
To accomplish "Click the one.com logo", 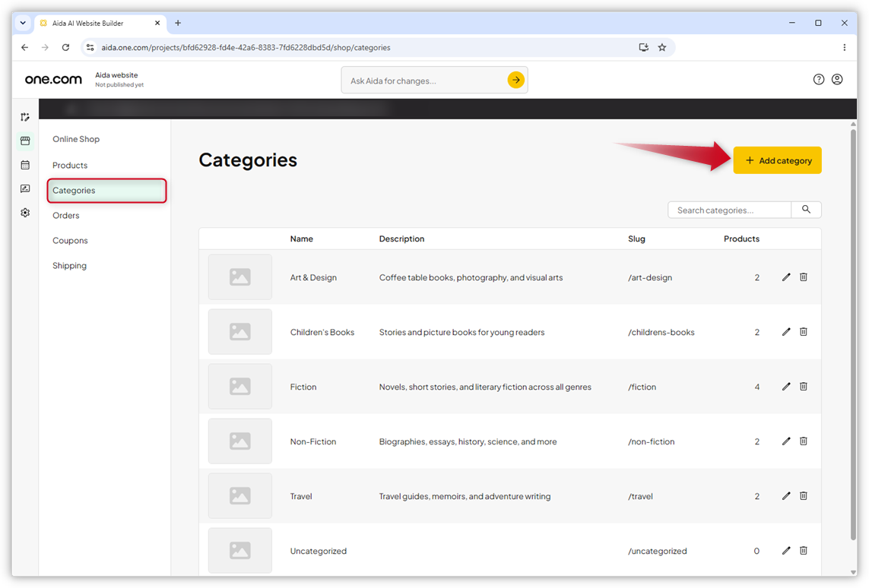I will pyautogui.click(x=53, y=80).
